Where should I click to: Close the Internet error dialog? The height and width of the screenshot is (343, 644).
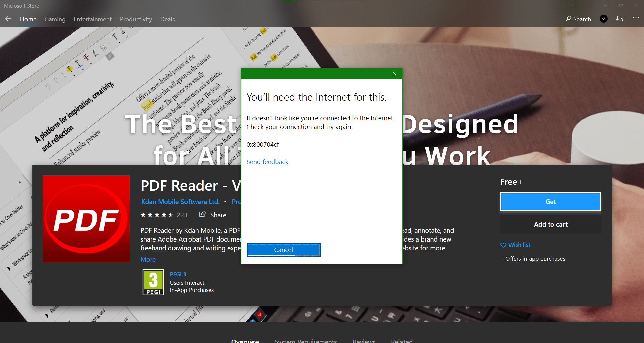pyautogui.click(x=395, y=74)
